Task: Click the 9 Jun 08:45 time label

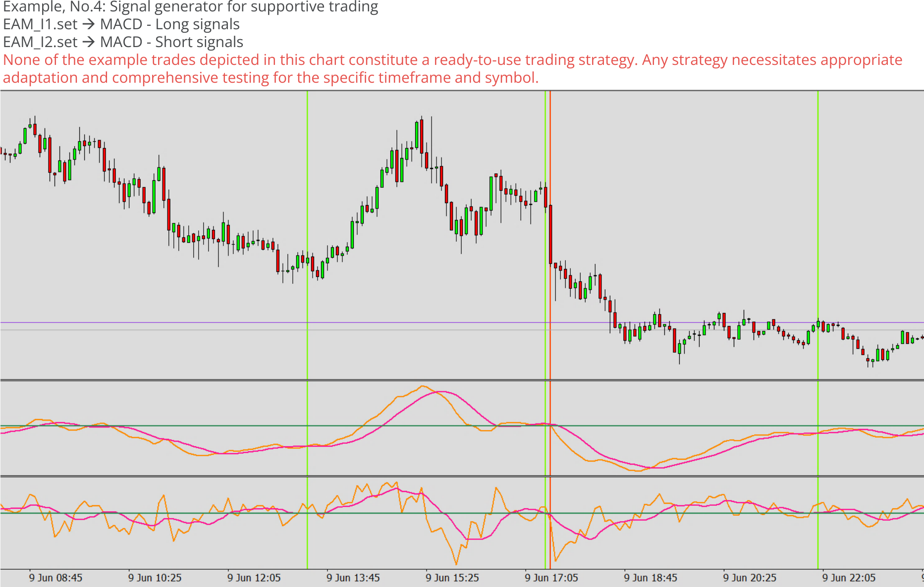Action: click(55, 578)
